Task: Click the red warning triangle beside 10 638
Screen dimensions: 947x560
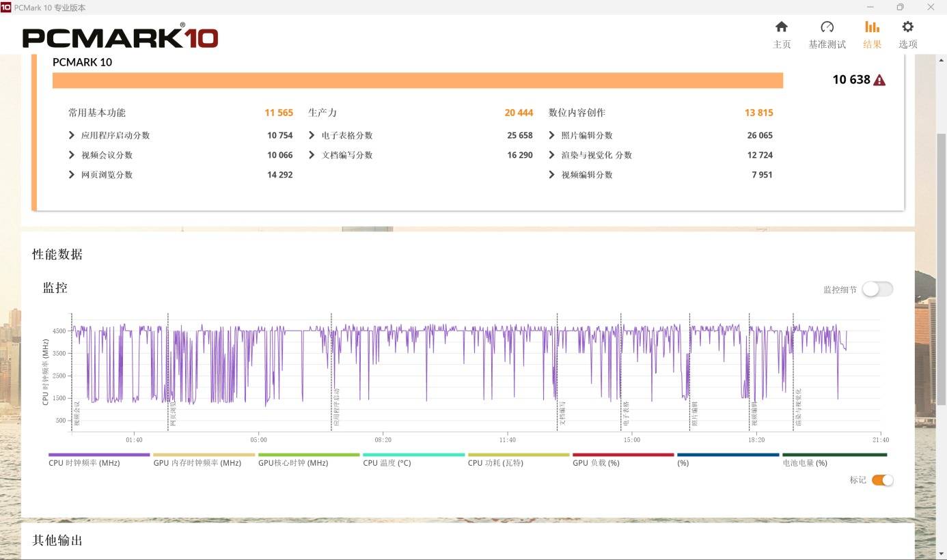Action: [879, 80]
